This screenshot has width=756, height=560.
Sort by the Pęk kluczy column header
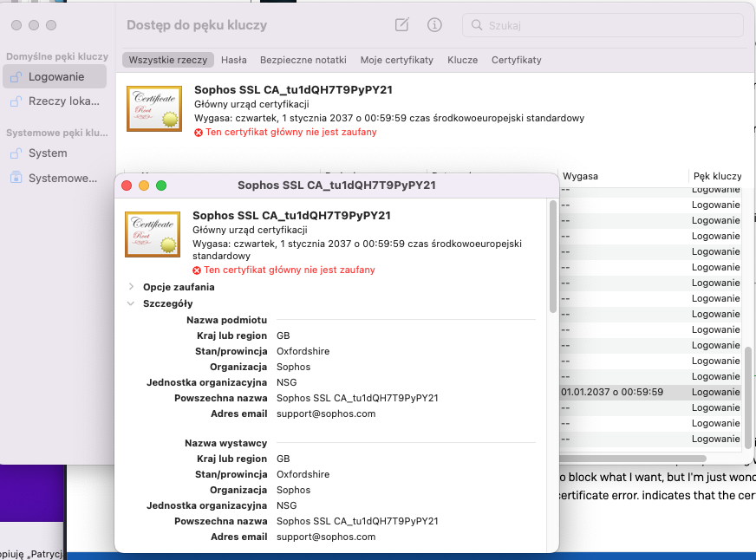coord(718,176)
